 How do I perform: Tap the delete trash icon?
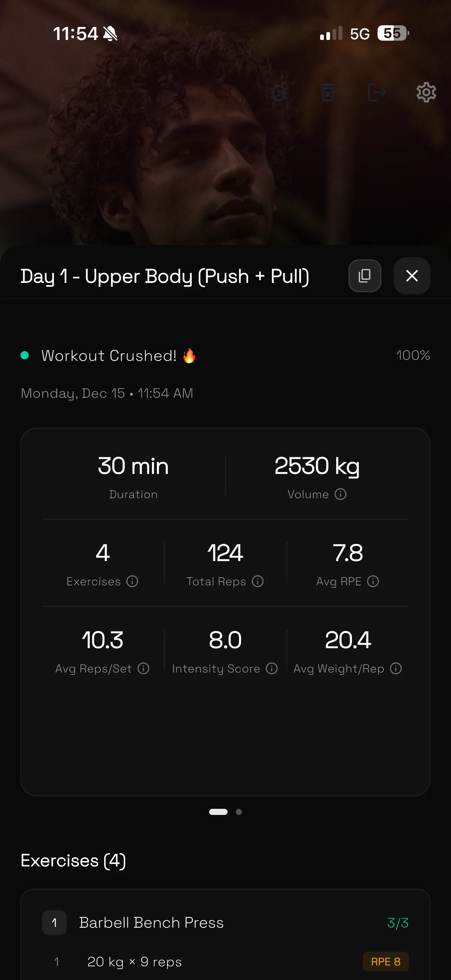[x=328, y=93]
